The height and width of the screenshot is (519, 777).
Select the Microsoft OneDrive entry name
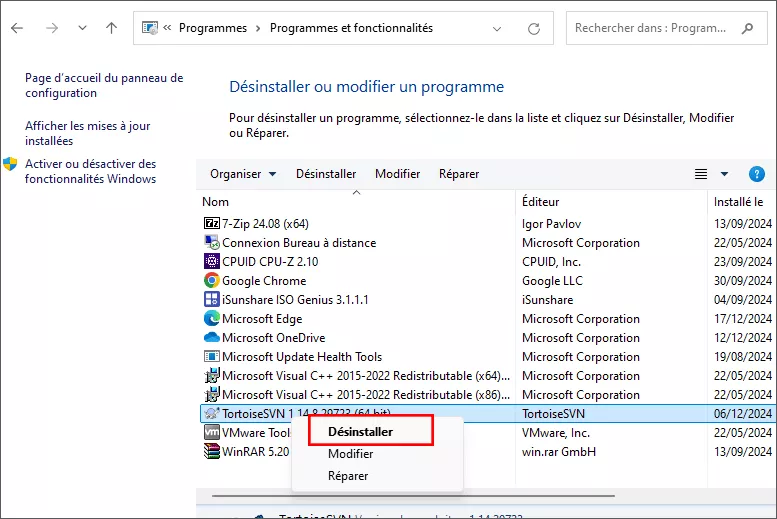(x=274, y=338)
